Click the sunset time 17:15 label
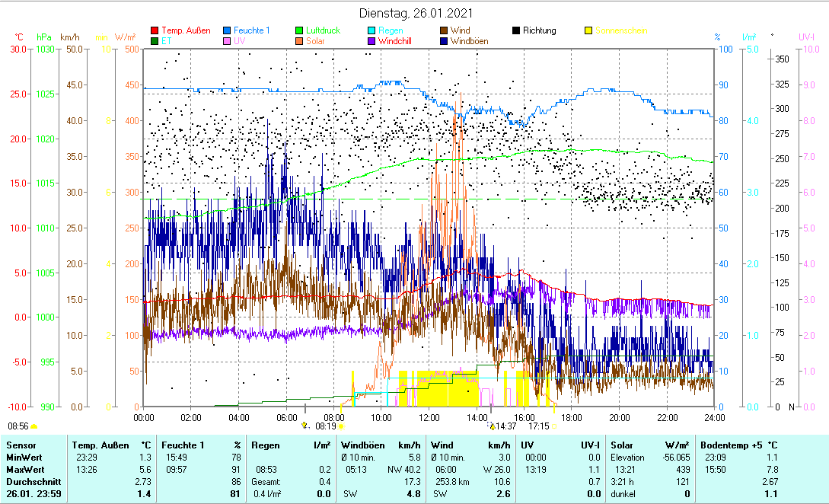Viewport: 829px width, 504px height. pos(538,426)
